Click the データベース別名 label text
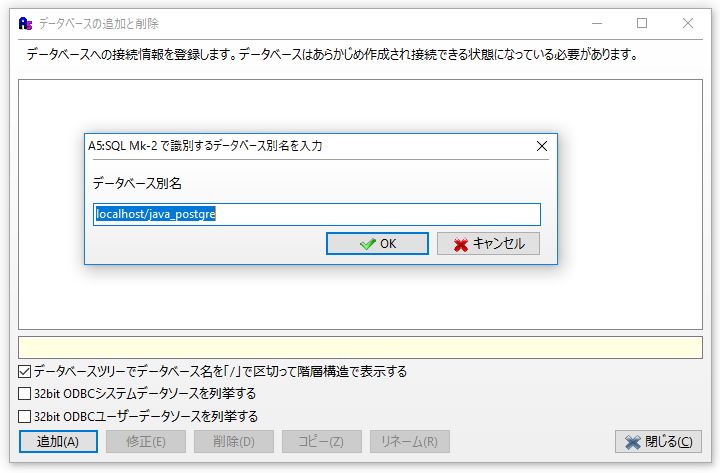720x473 pixels. point(137,183)
